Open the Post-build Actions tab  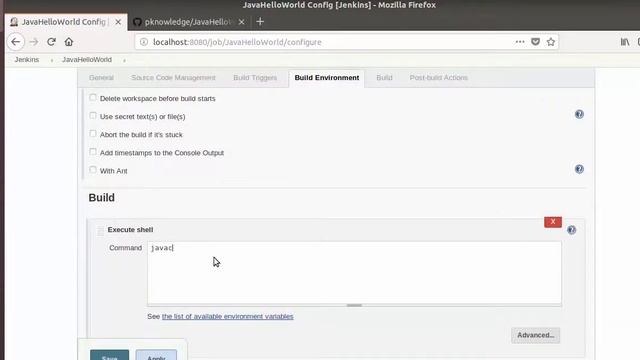(438, 78)
